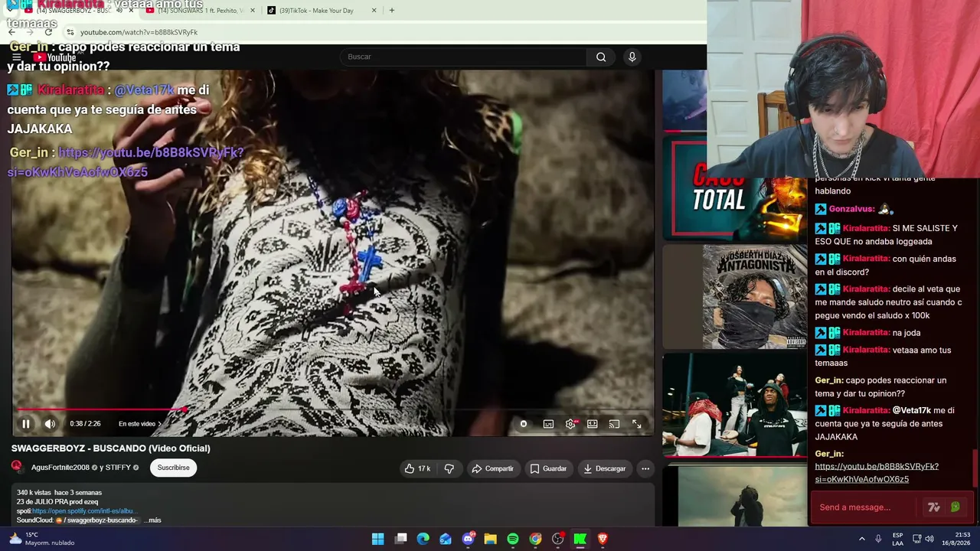The image size is (980, 551).
Task: Click the YouTube search magnifier button
Action: [x=601, y=57]
